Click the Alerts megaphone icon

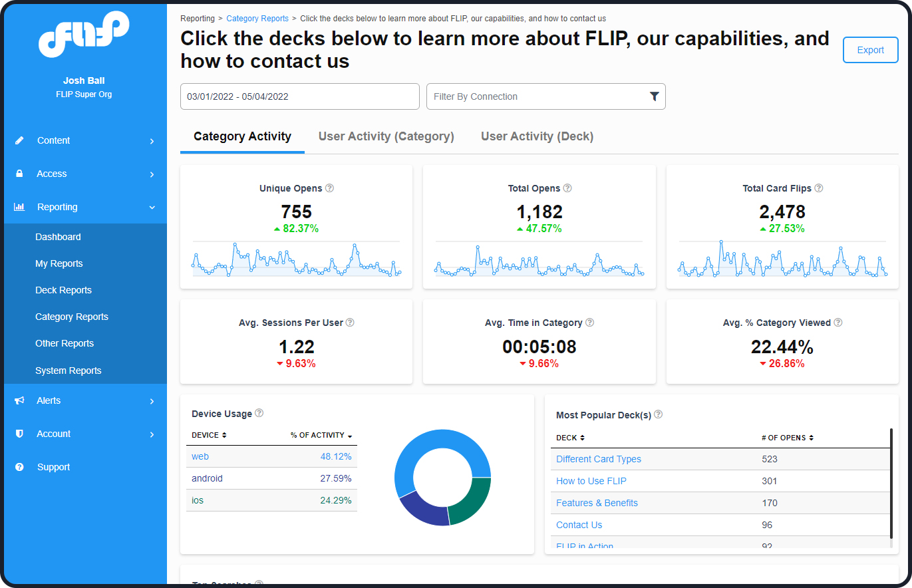pyautogui.click(x=19, y=400)
